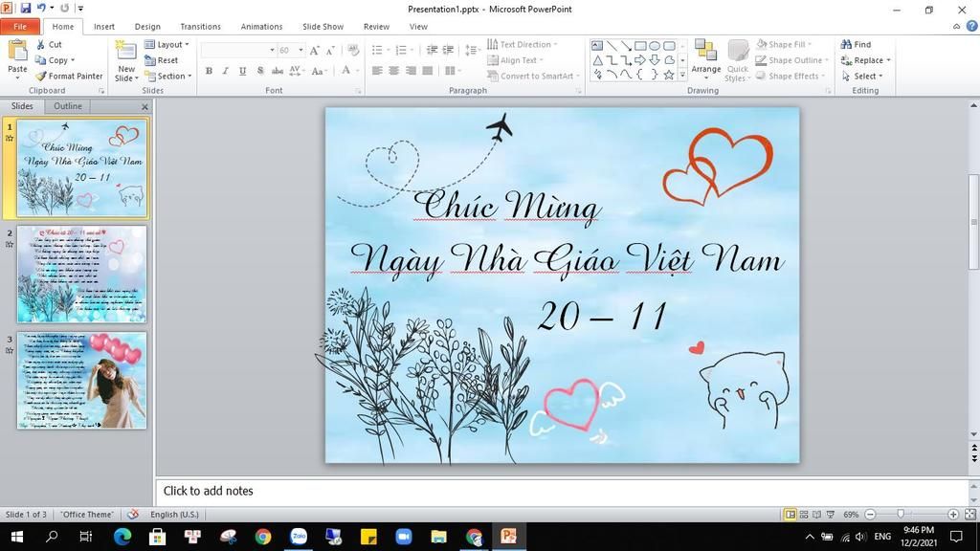
Task: Toggle text shadow
Action: (260, 71)
